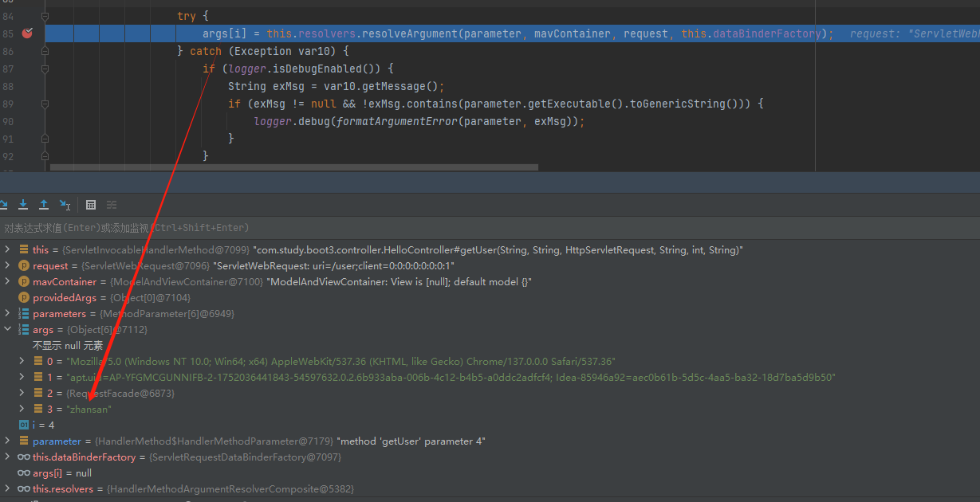Fold the try block at line 84
The height and width of the screenshot is (502, 980).
tap(45, 16)
